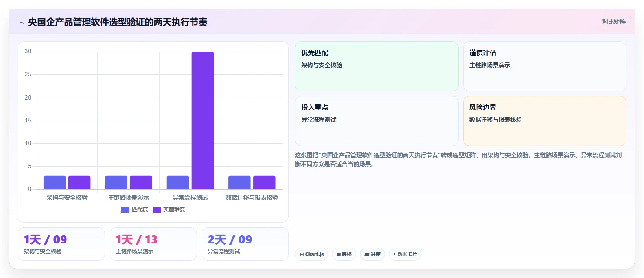
Task: Click x-axis label 架构与安全核验
Action: pyautogui.click(x=67, y=197)
